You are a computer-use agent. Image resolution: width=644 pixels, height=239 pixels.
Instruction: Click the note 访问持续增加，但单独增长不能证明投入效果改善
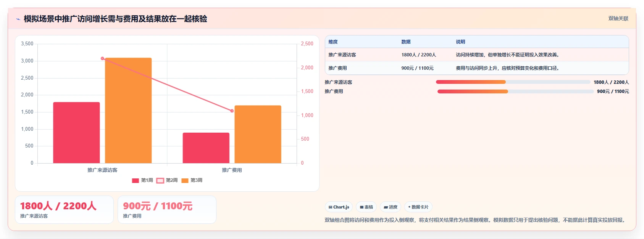coord(508,55)
